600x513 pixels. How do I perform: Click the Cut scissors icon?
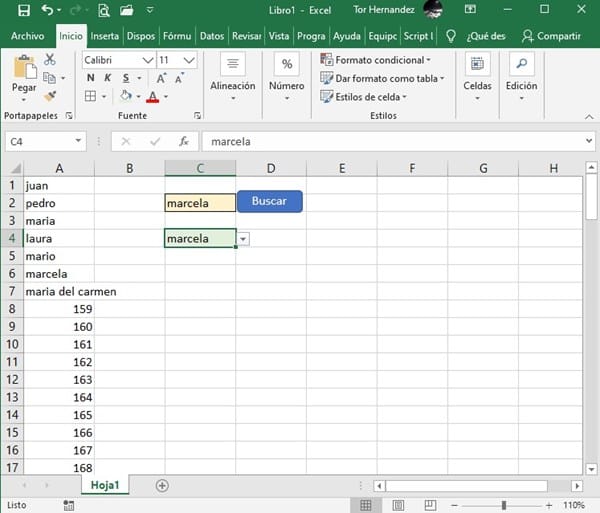tap(50, 60)
